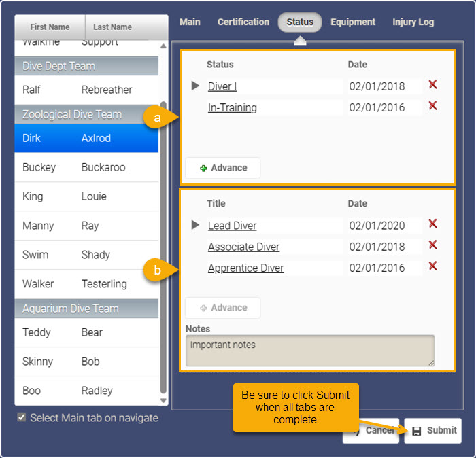Delete the In-Training status row

432,105
